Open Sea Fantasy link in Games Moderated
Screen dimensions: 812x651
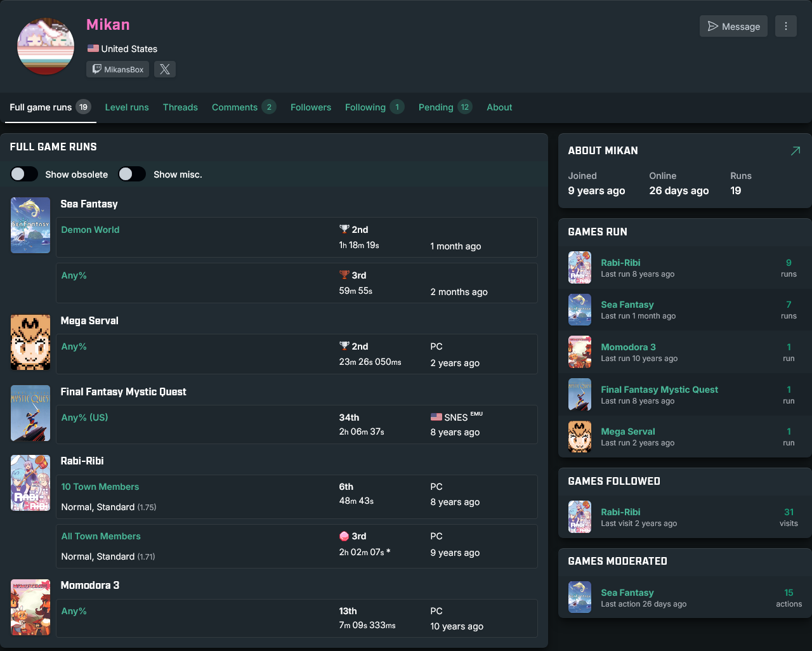[627, 593]
